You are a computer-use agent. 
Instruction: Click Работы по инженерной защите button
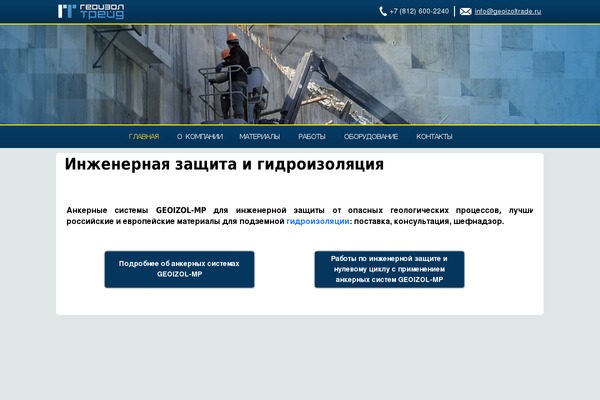(389, 269)
